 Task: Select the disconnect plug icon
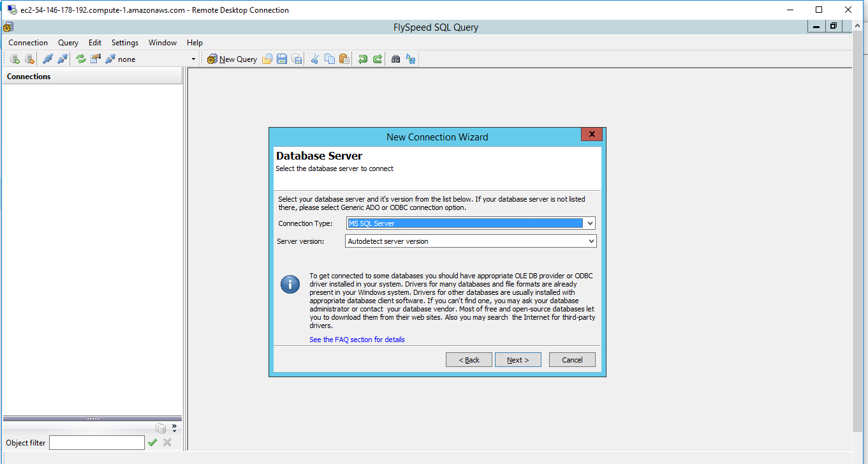[62, 59]
